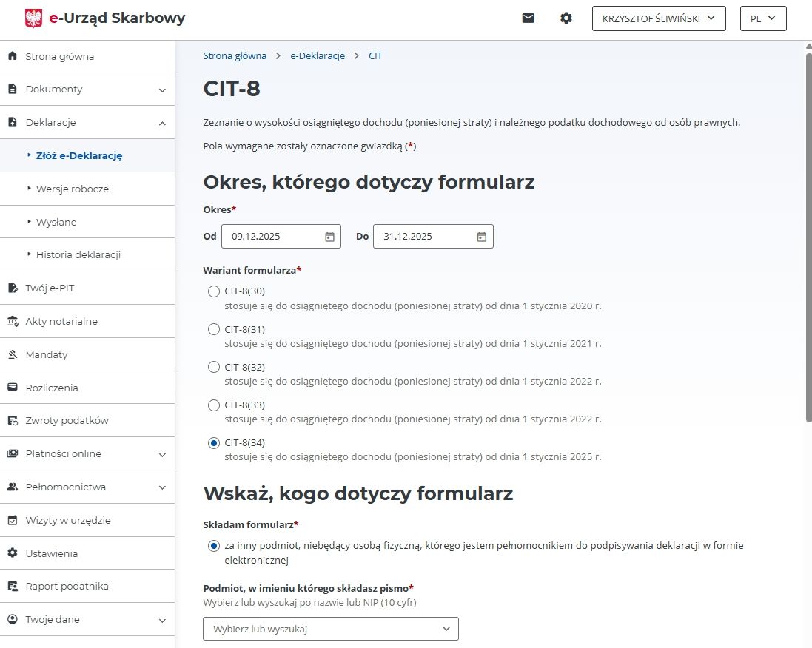Open settings gear icon in header
812x648 pixels.
pyautogui.click(x=566, y=18)
